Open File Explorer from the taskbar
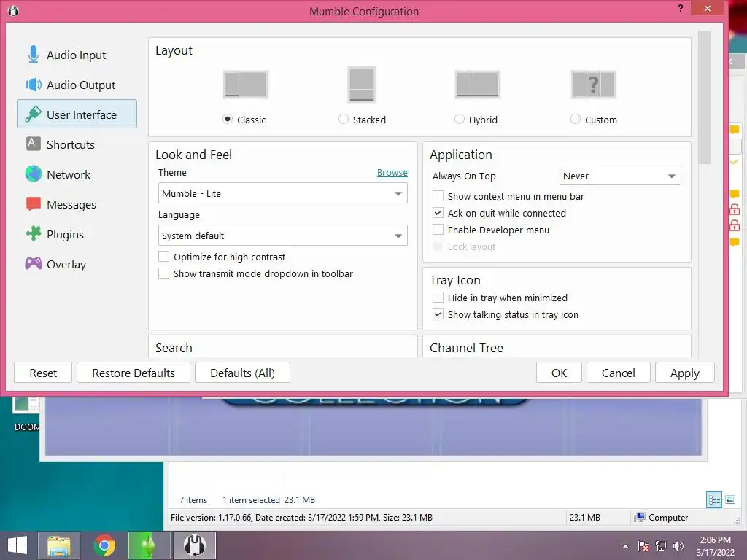747x560 pixels. tap(58, 545)
